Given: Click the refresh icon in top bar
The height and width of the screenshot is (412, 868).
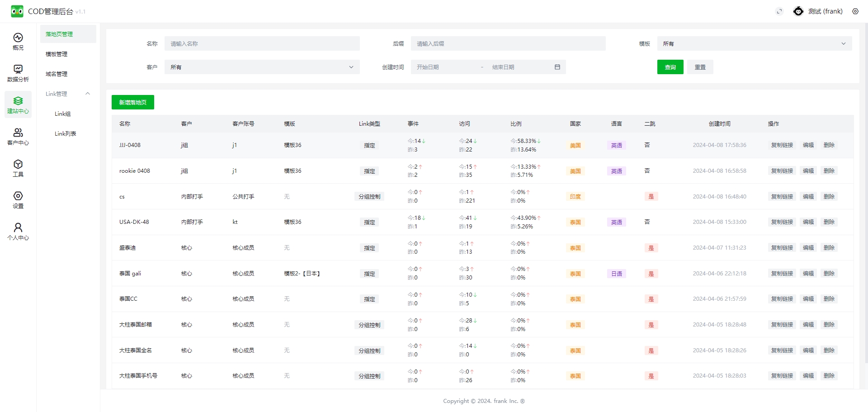Looking at the screenshot, I should click(779, 11).
